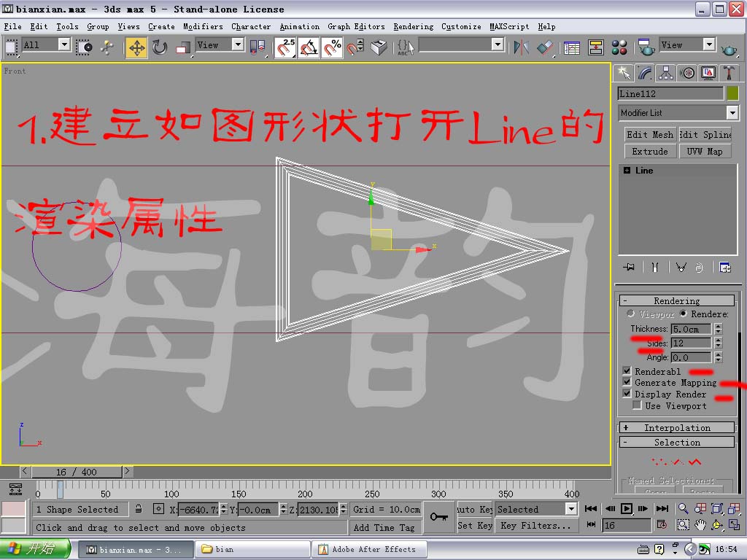Screen dimensions: 747x560
Task: Activate the Snaps Toggle magnet icon
Action: [287, 46]
